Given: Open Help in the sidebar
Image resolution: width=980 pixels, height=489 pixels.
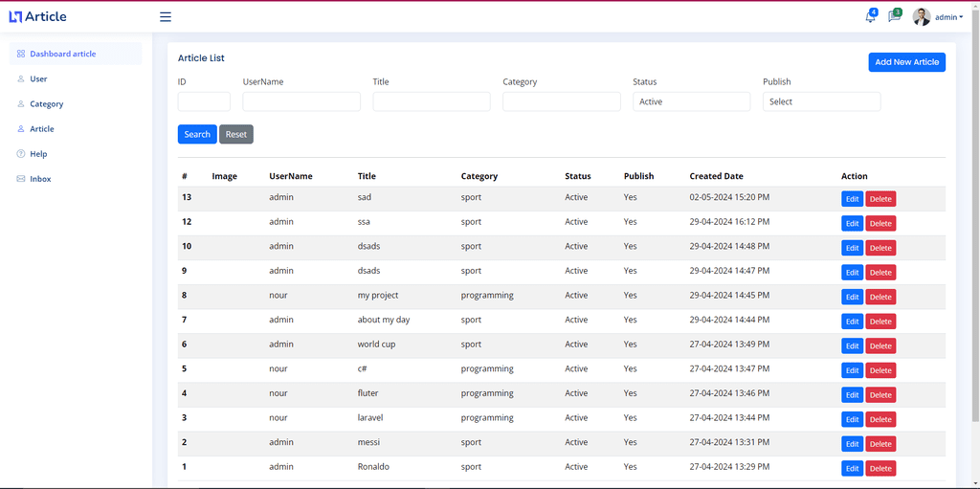Looking at the screenshot, I should 76,154.
